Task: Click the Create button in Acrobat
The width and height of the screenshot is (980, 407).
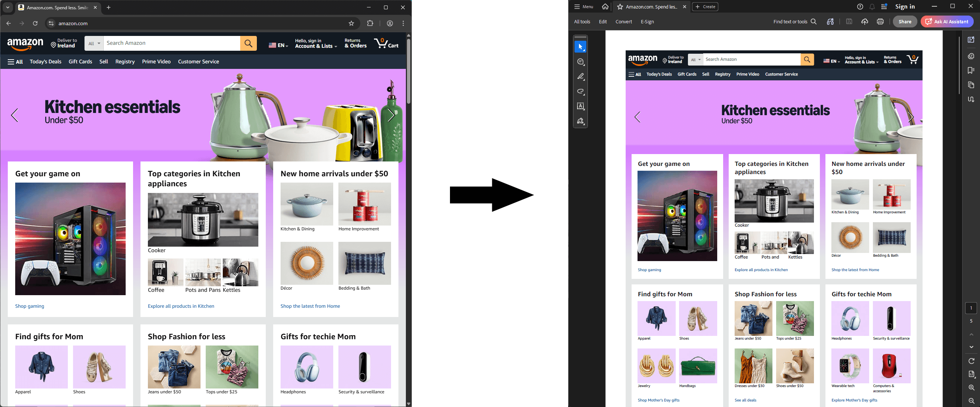Action: pos(705,6)
